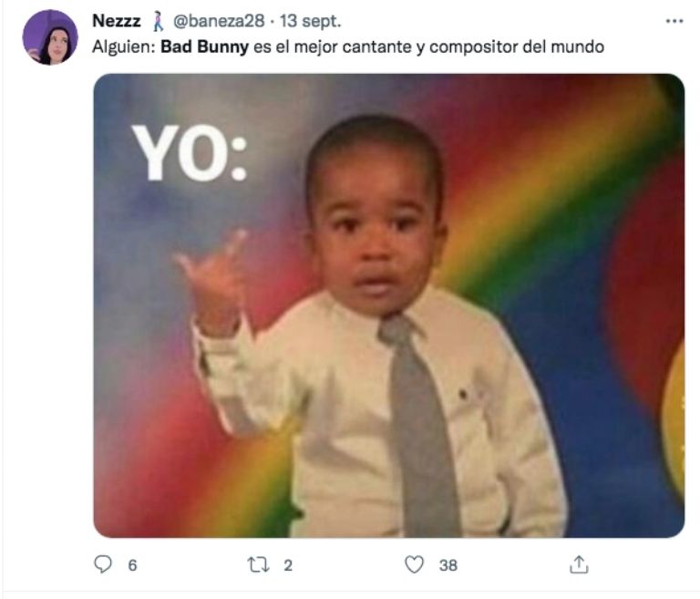Select the walking person emoji after Nezzz

[x=158, y=21]
